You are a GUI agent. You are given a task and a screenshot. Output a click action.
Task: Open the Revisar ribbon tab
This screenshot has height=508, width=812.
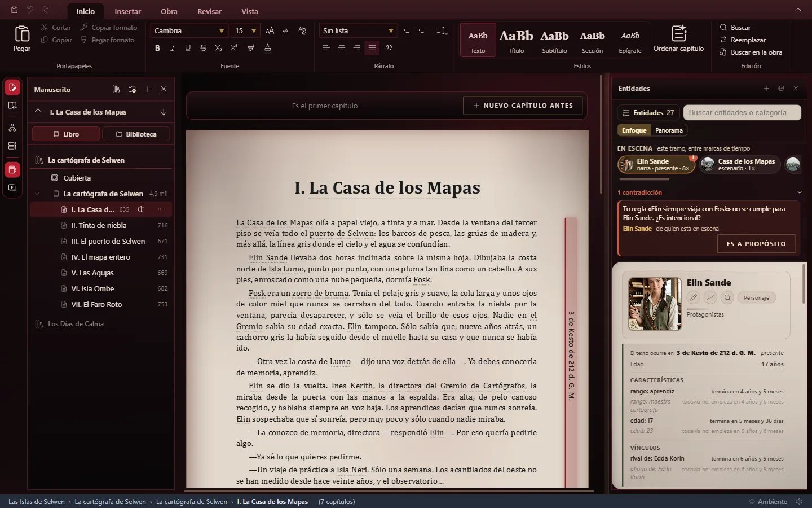(x=209, y=11)
